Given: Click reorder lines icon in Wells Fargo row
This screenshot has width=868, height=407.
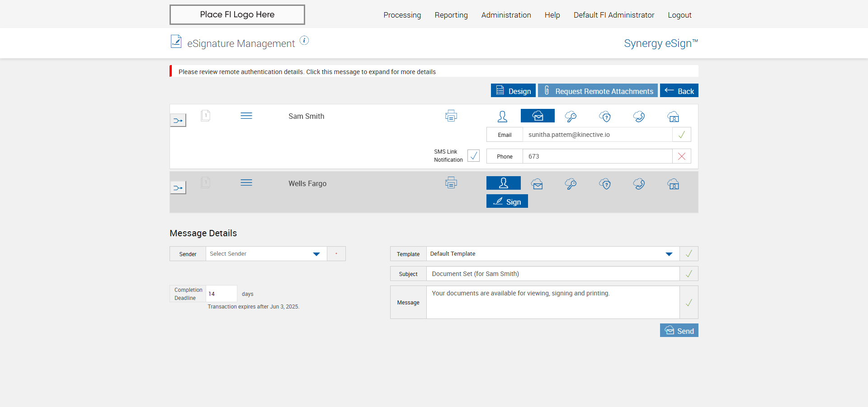Looking at the screenshot, I should [x=246, y=182].
